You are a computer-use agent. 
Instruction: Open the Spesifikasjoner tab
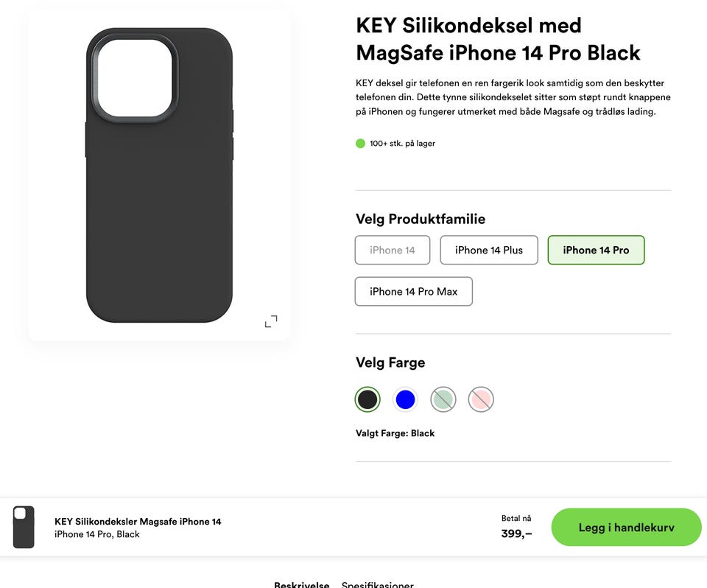coord(377,585)
